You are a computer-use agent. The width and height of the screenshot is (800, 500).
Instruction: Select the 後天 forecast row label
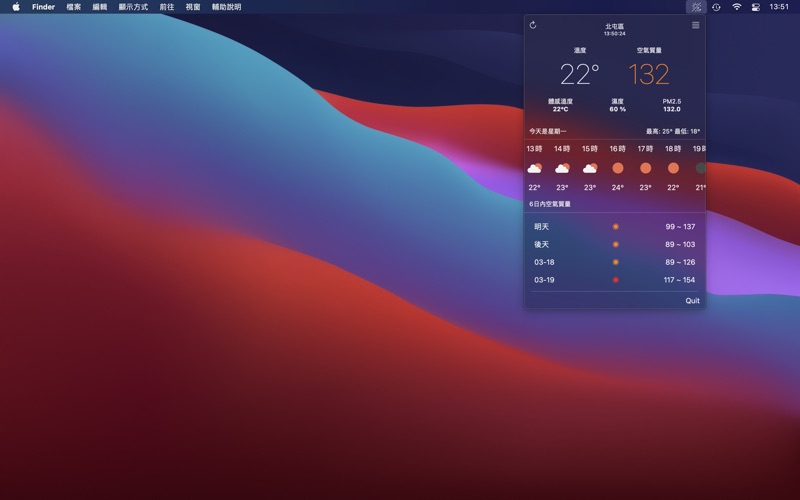point(541,244)
